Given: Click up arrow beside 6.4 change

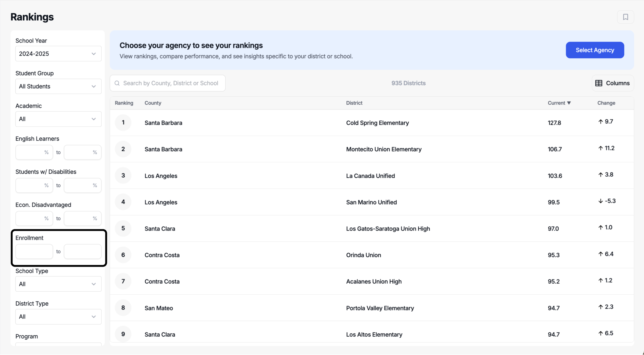Looking at the screenshot, I should click(x=600, y=254).
